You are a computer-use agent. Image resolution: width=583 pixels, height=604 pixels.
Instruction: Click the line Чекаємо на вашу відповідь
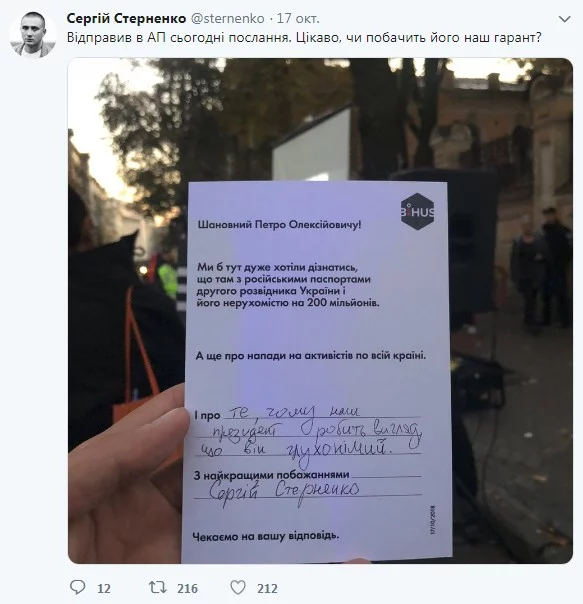click(265, 536)
